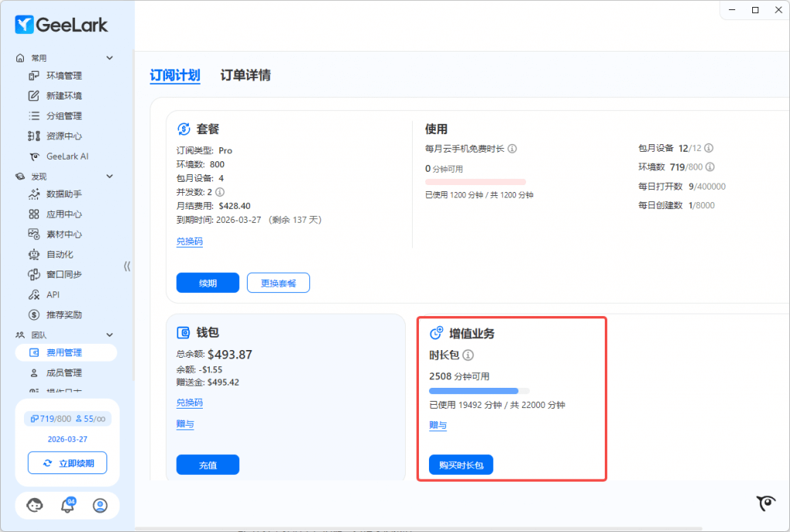Click the 更换套餐 button

pos(278,283)
